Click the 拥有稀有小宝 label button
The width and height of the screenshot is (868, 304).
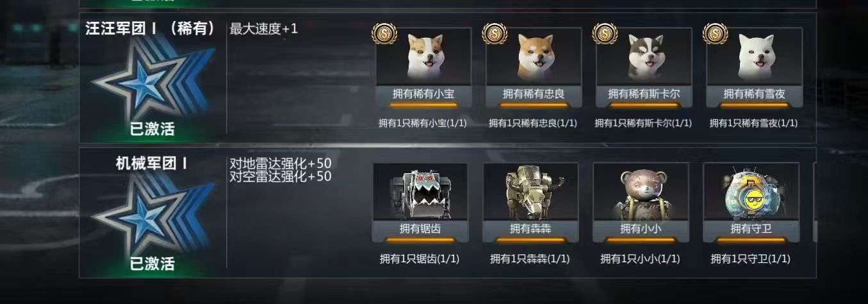click(424, 94)
